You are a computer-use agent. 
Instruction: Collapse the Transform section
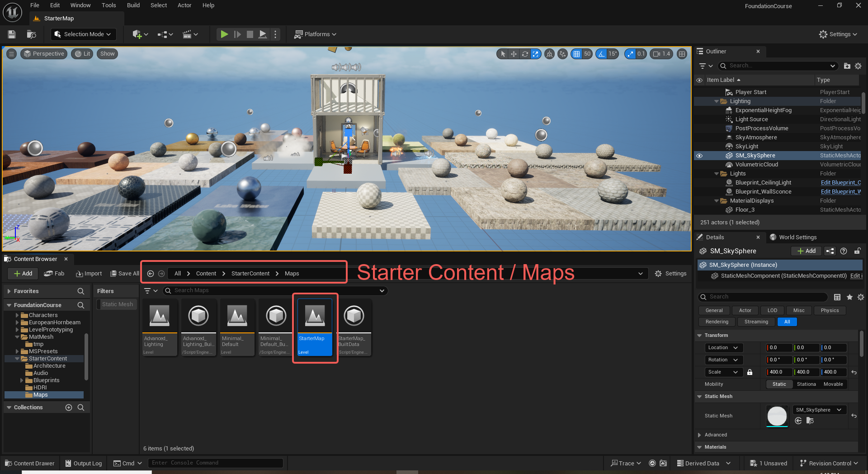click(699, 336)
